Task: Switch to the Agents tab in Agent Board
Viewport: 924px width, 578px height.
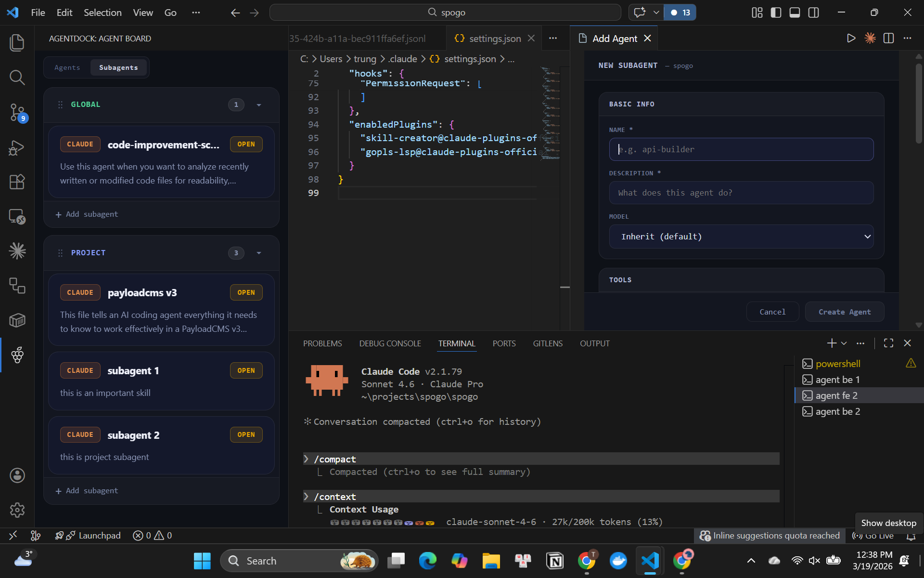Action: [x=67, y=67]
